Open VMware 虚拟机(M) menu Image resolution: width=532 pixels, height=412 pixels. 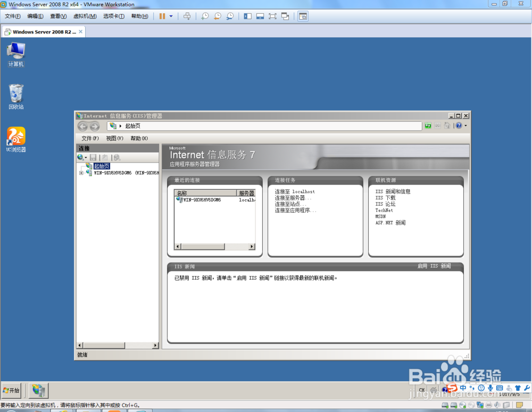[85, 16]
